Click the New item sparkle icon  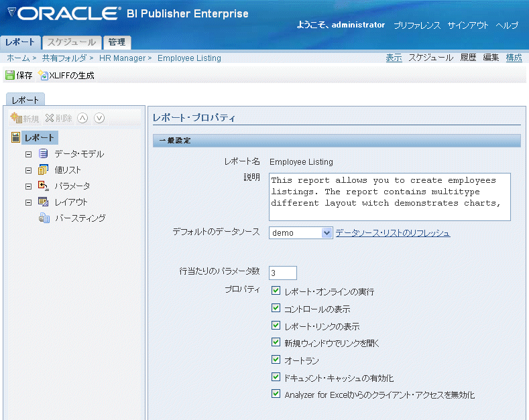pyautogui.click(x=16, y=118)
